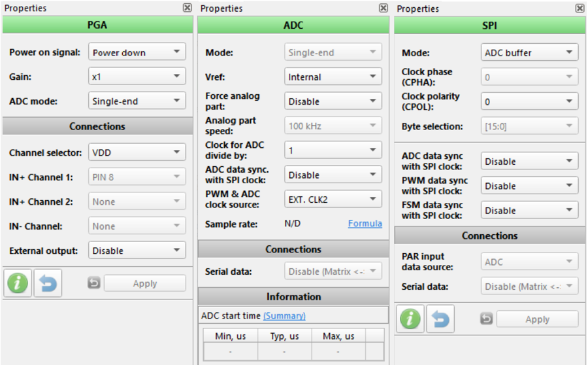Screen dimensions: 588x367
Task: Expand the Channel selector dropdown showing VDD
Action: [137, 152]
